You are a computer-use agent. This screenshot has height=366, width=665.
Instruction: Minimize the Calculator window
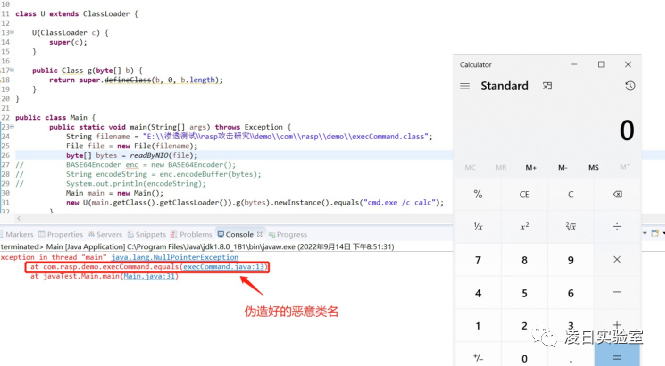[x=574, y=64]
